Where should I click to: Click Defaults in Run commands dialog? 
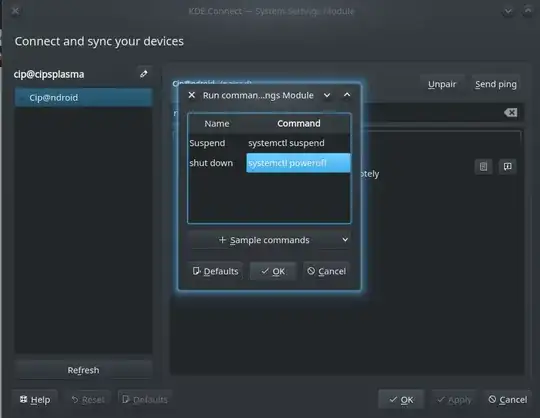pos(216,271)
